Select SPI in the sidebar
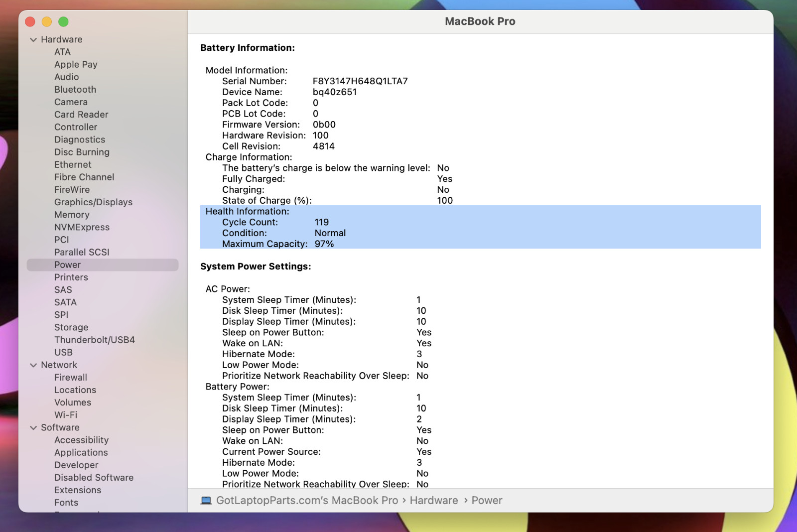This screenshot has width=797, height=532. [x=61, y=315]
